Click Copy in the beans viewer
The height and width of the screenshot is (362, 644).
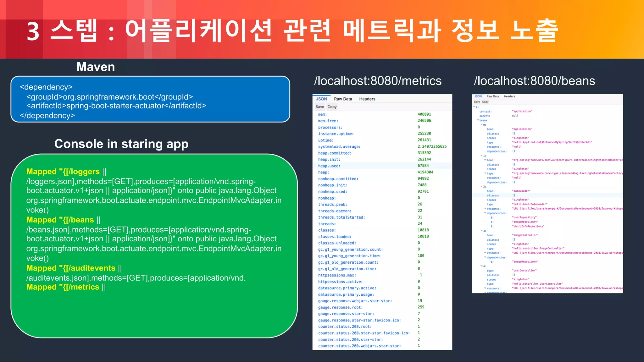[486, 102]
